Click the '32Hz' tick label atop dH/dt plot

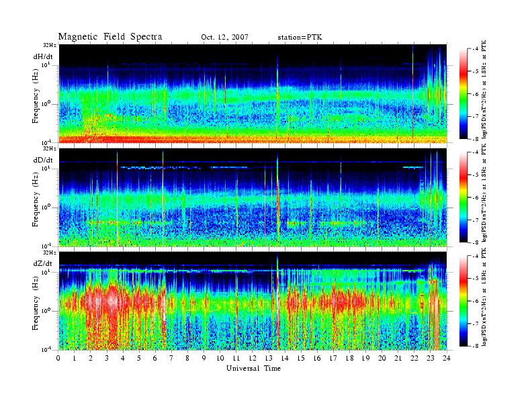click(49, 45)
